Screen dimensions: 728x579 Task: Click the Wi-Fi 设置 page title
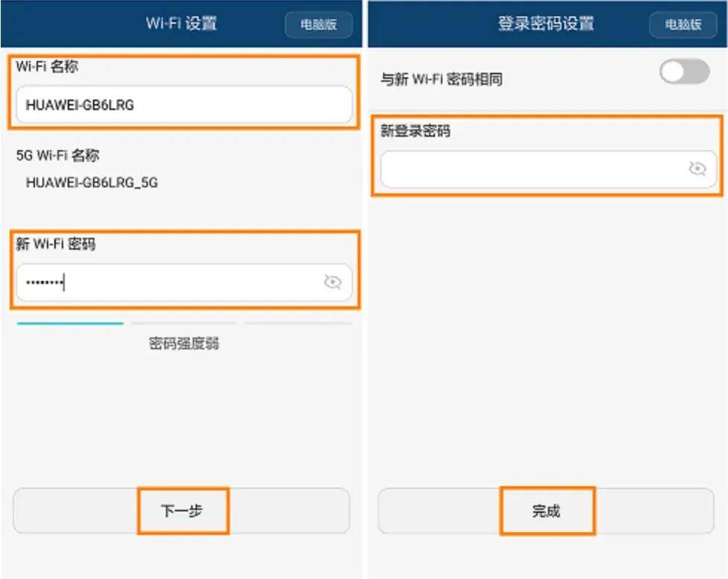tap(181, 23)
